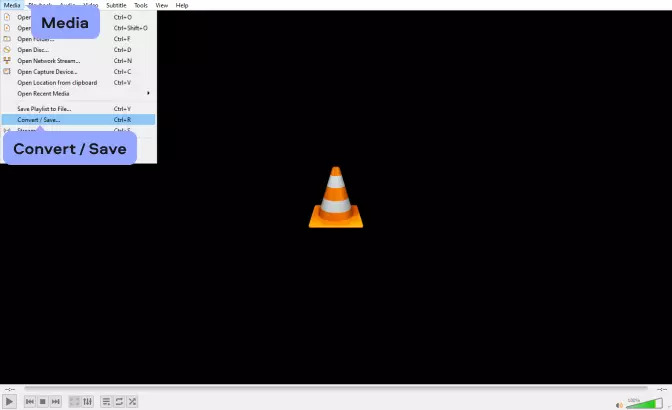The width and height of the screenshot is (672, 410).
Task: Skip to next media track
Action: (55, 401)
